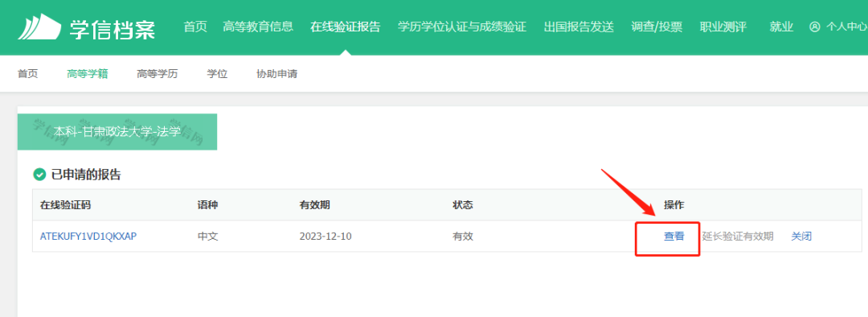
Task: Click the 语种 column header
Action: pyautogui.click(x=208, y=205)
